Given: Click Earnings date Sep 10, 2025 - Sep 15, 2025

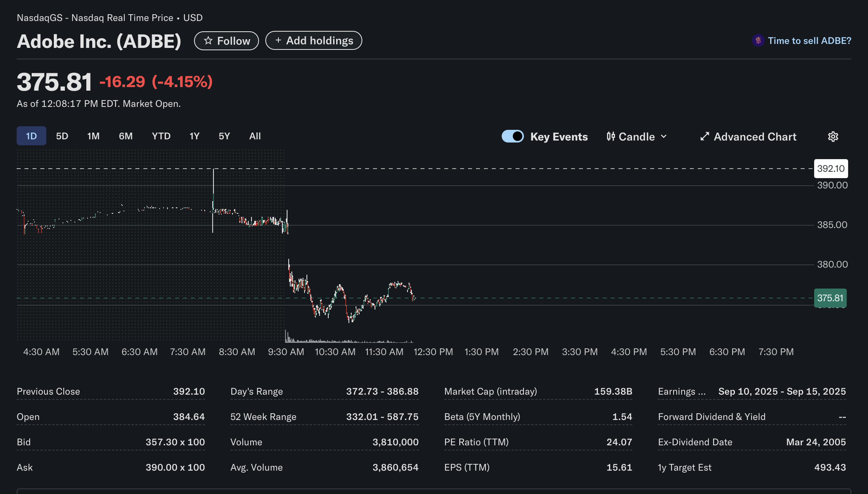Looking at the screenshot, I should (x=782, y=391).
